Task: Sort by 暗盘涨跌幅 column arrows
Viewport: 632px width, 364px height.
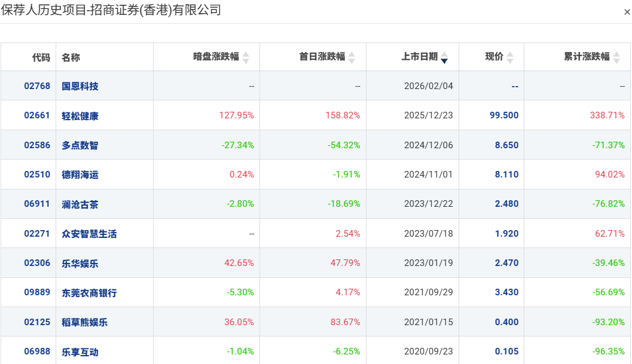Action: tap(246, 57)
